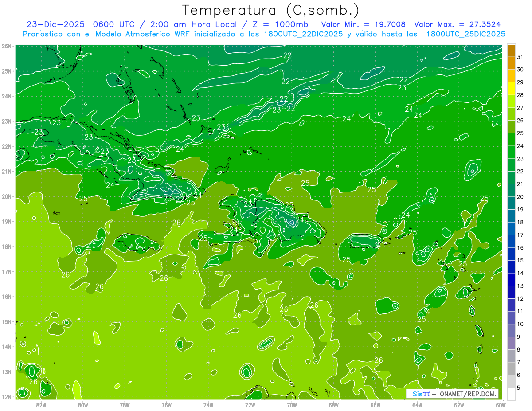Viewport: 532px width, 411px height.
Task: Click the 70W longitude label
Action: click(x=292, y=405)
